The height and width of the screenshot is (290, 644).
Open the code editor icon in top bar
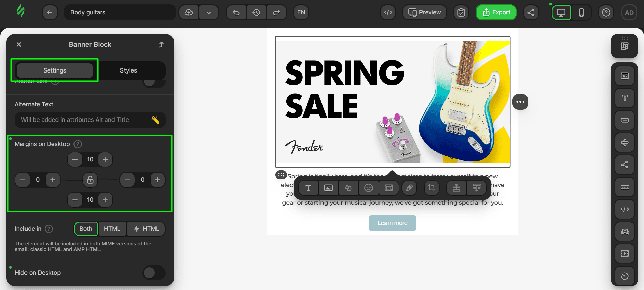click(x=388, y=13)
